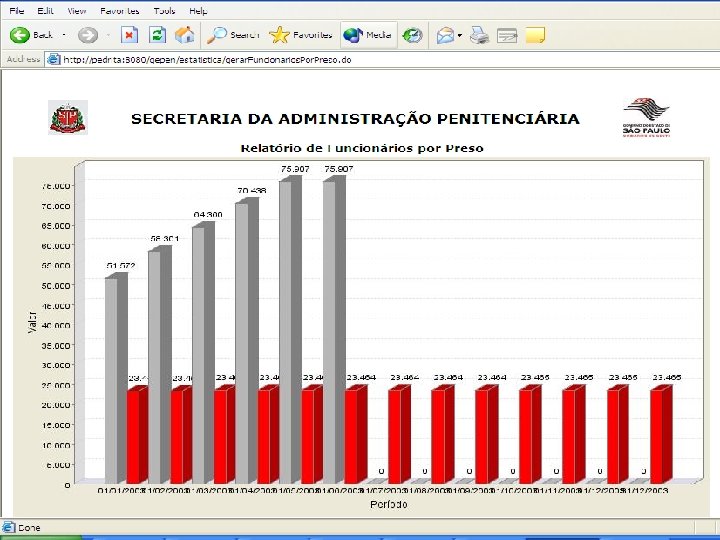
Task: Toggle the Media toolbar button
Action: coord(368,35)
